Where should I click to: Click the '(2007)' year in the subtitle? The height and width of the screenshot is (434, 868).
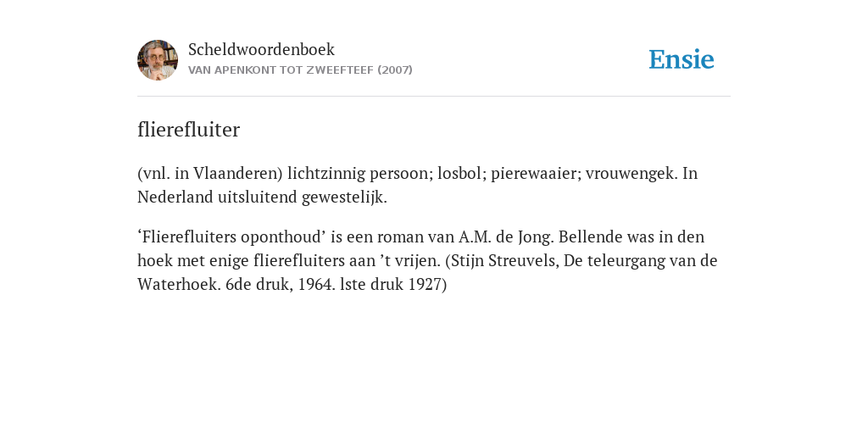point(395,70)
